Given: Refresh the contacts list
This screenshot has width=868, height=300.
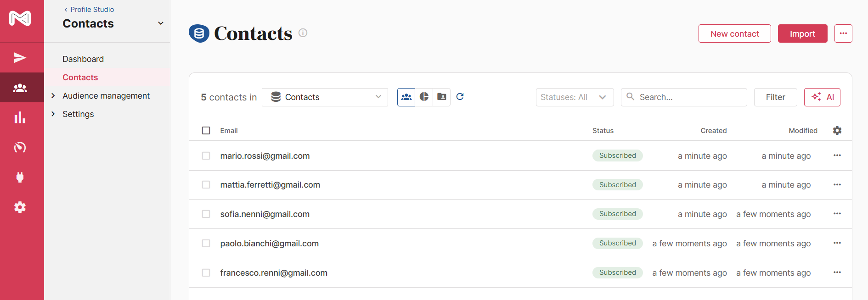Looking at the screenshot, I should pyautogui.click(x=460, y=96).
